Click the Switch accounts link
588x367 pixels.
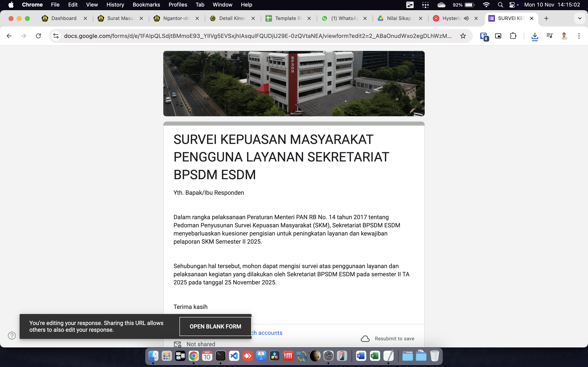(267, 333)
